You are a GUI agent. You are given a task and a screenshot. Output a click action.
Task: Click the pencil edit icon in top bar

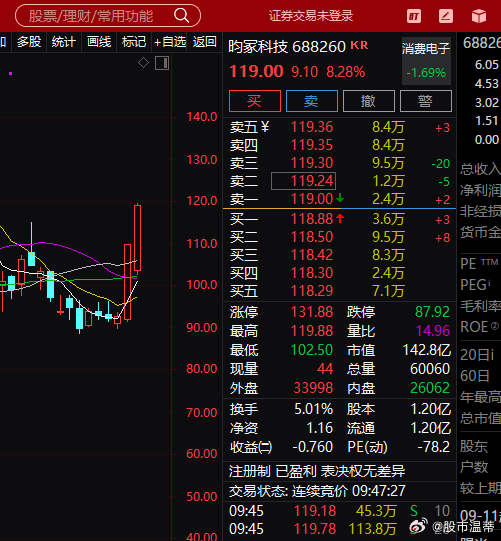[x=446, y=16]
